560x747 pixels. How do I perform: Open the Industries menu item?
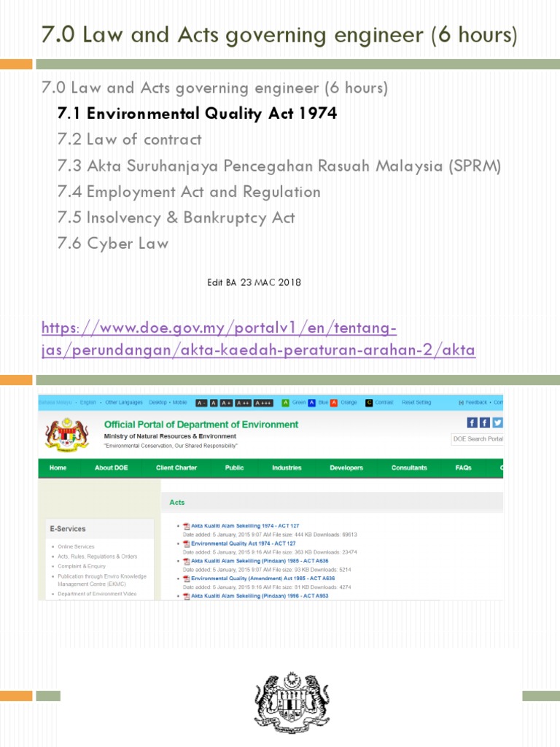[287, 468]
